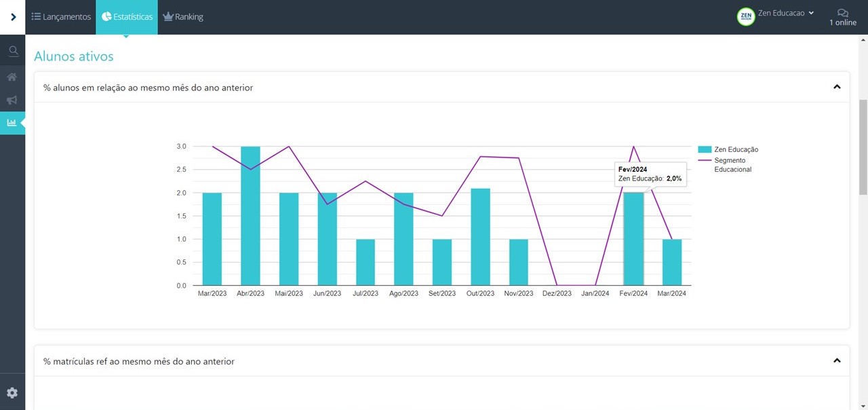Viewport: 868px width, 410px height.
Task: Toggle Segmento Educacional legend line
Action: 725,165
